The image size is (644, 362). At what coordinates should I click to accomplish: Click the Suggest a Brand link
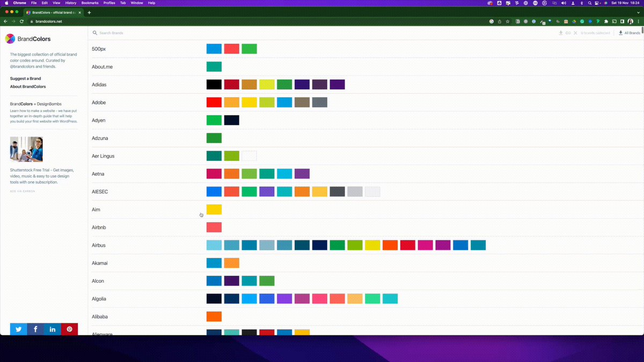pyautogui.click(x=25, y=78)
